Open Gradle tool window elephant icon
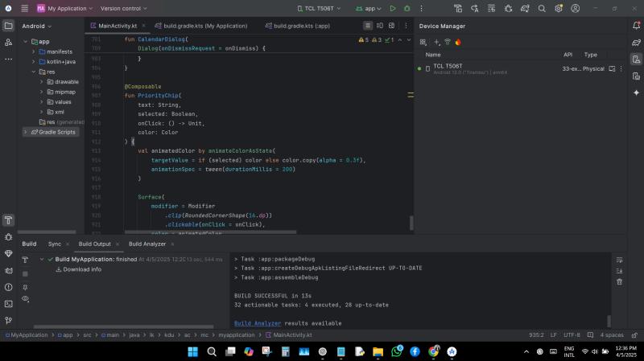The image size is (644, 361). 636,43
